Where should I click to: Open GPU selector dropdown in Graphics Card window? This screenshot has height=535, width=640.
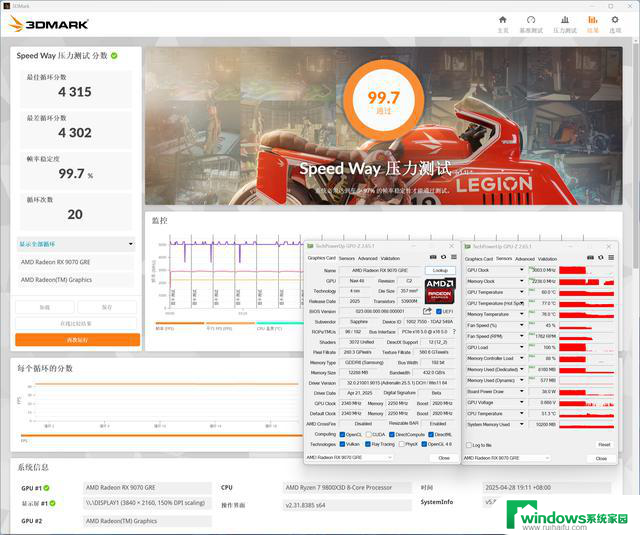[349, 457]
